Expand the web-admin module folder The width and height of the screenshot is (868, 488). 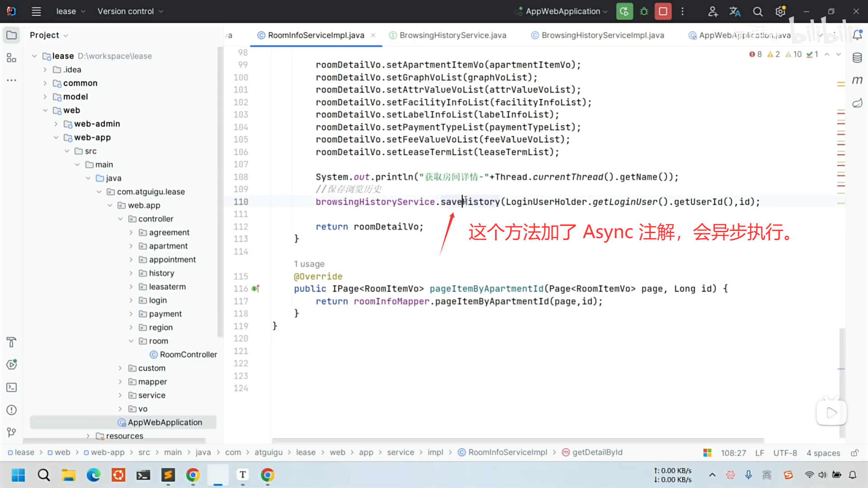pos(56,124)
